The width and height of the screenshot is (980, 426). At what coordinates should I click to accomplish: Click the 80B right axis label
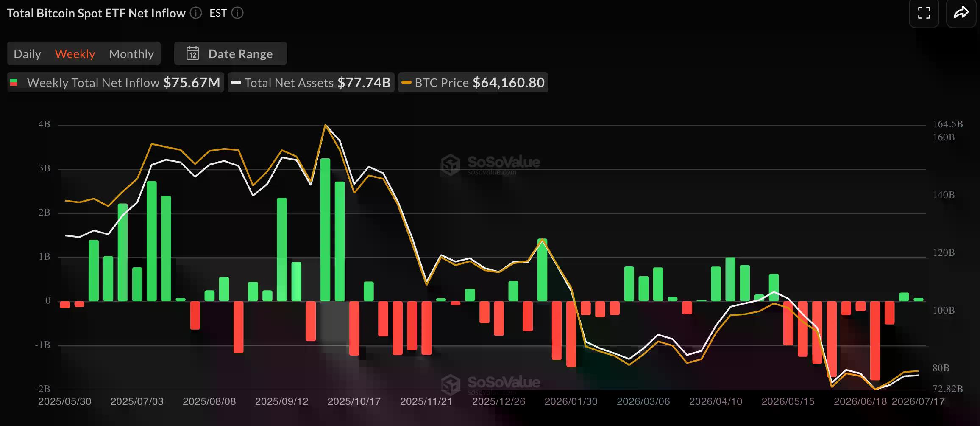[941, 368]
